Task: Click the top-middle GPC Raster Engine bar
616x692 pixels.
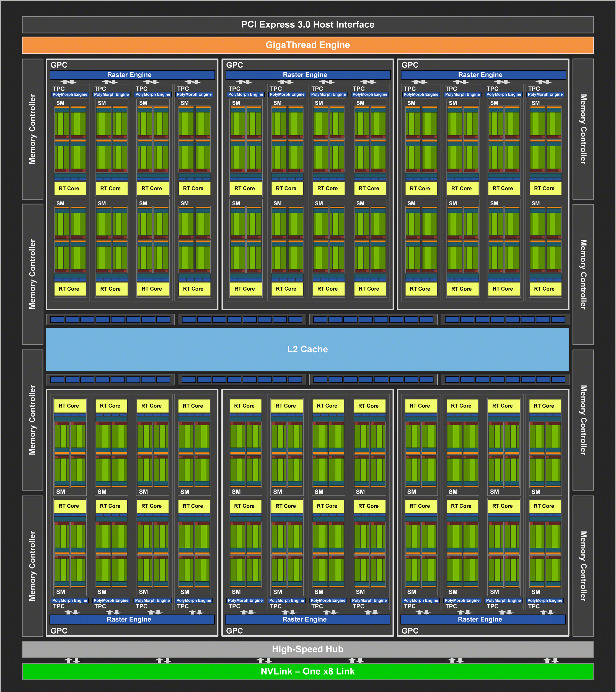Action: [308, 75]
